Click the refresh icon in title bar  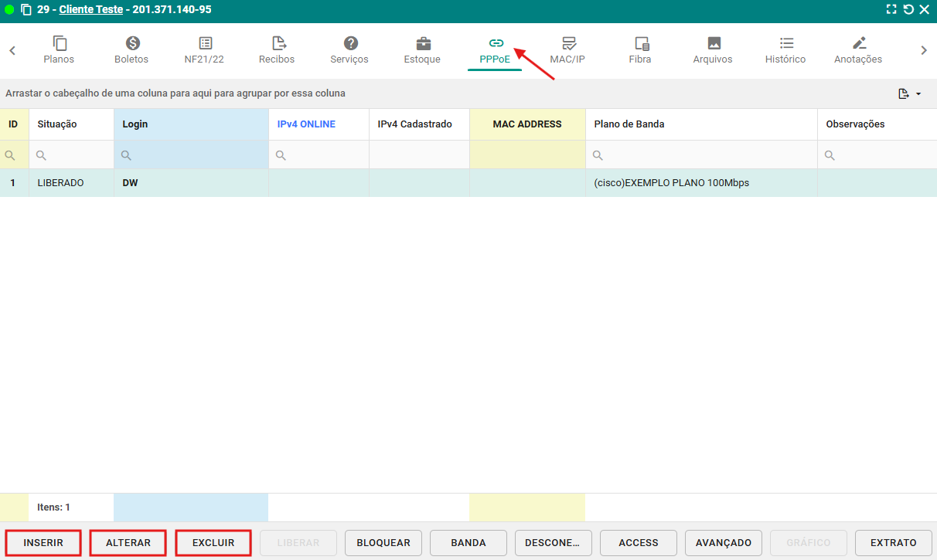(908, 10)
